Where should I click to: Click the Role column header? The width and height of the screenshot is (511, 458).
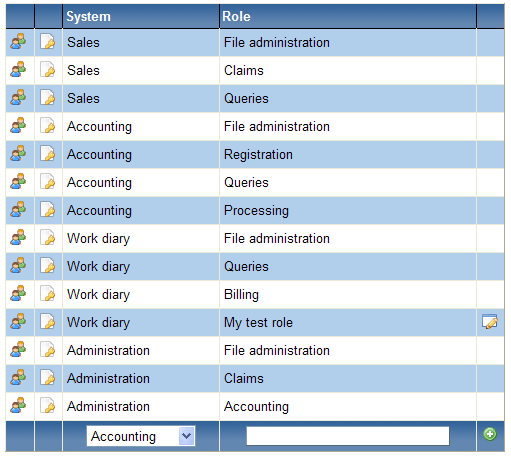point(348,16)
